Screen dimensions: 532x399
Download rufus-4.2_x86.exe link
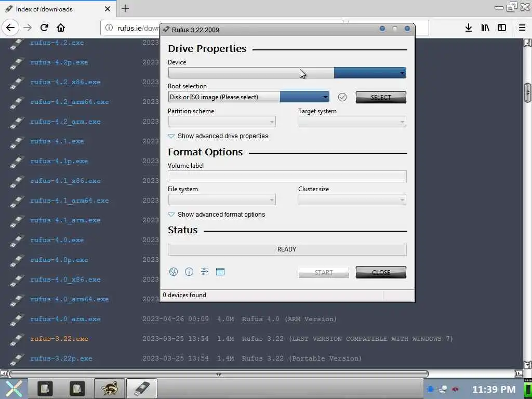tap(65, 82)
